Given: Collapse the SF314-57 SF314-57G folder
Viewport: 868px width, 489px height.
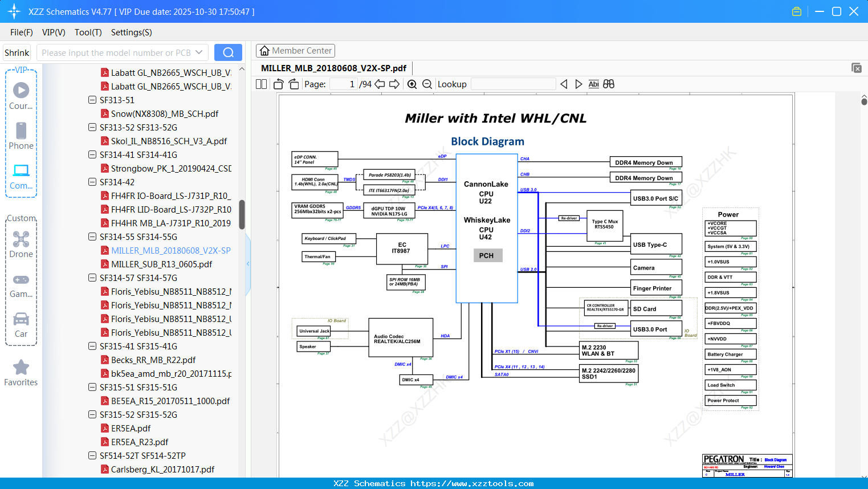Looking at the screenshot, I should [x=92, y=278].
